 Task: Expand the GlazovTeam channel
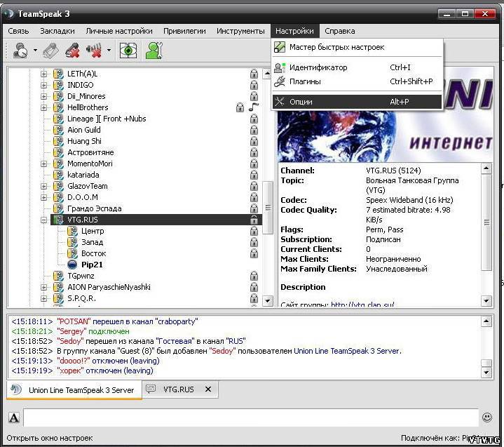[43, 187]
